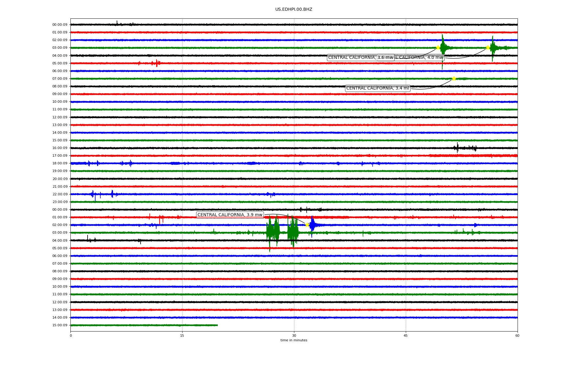The height and width of the screenshot is (368, 588).
Task: Select the 'CENTRAL CALIFORNIA, 3.9 mw' annotation label
Action: click(x=230, y=215)
